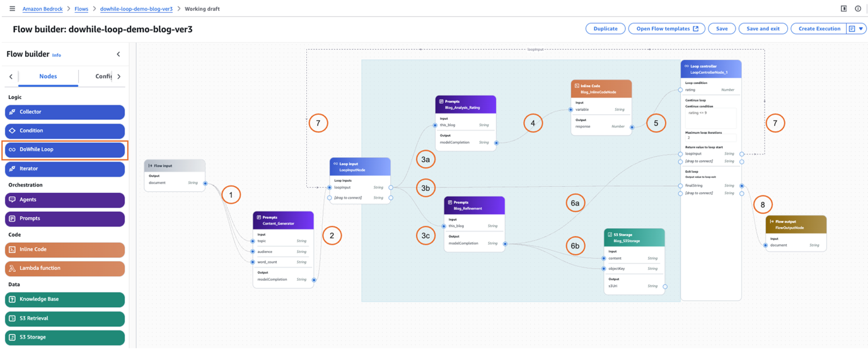This screenshot has height=350, width=868.
Task: Pick the Lambda function node
Action: point(65,269)
